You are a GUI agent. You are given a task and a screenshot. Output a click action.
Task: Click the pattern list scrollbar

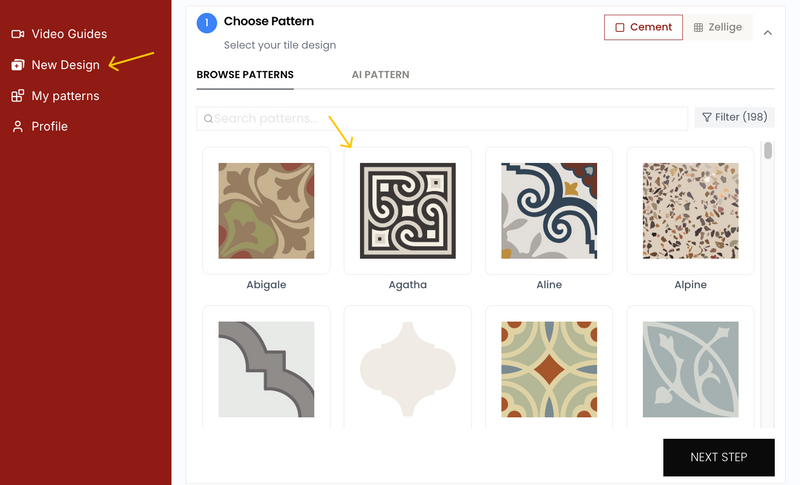[768, 151]
